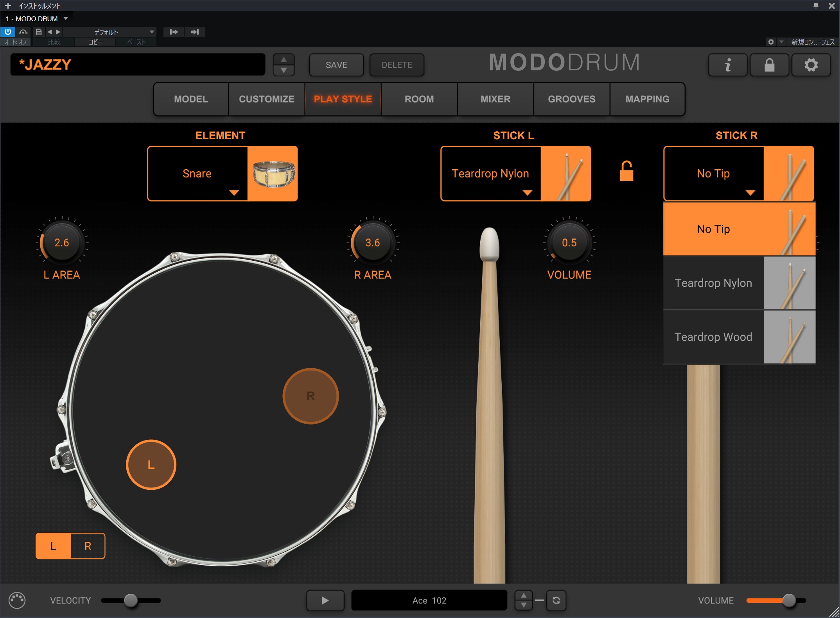Select the L stick toggle
840x618 pixels.
coord(53,546)
